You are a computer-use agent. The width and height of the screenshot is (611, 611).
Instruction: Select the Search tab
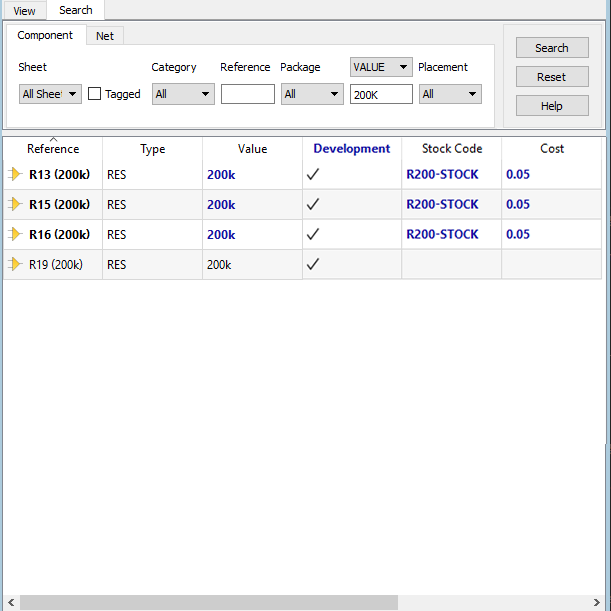(76, 10)
